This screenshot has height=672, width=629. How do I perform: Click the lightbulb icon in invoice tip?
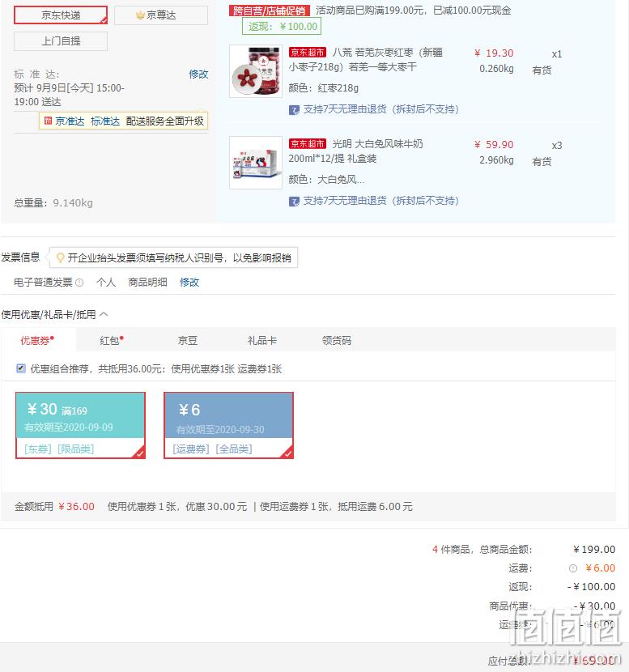(x=61, y=257)
